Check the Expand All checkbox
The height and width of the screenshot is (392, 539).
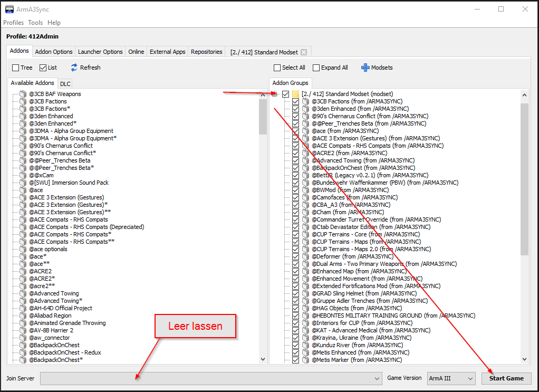point(316,68)
